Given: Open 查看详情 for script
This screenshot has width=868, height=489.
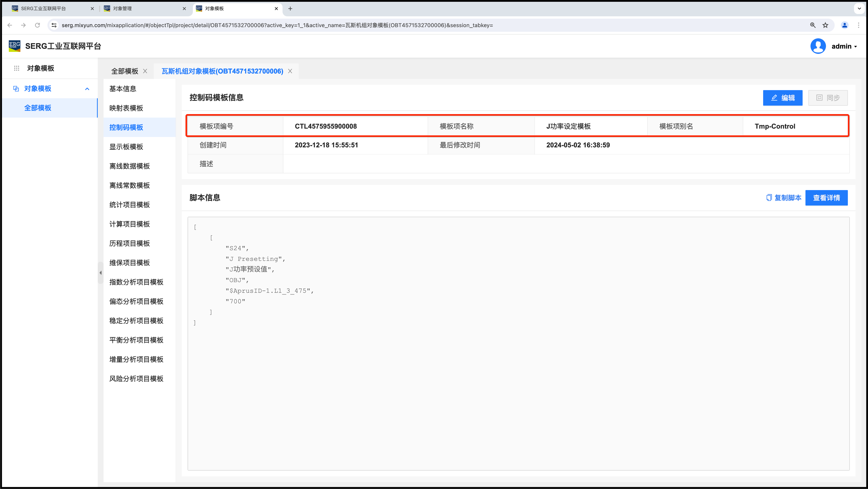Looking at the screenshot, I should click(x=826, y=198).
